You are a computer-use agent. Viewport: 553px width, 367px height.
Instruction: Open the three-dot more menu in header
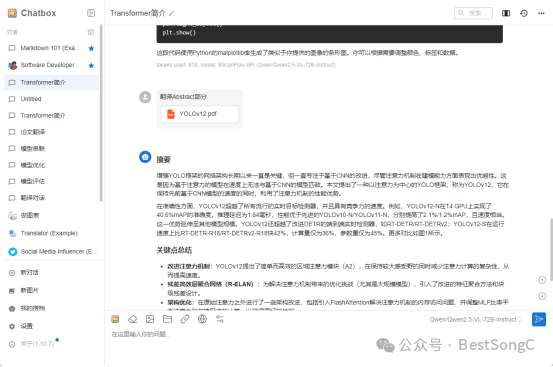[x=541, y=13]
